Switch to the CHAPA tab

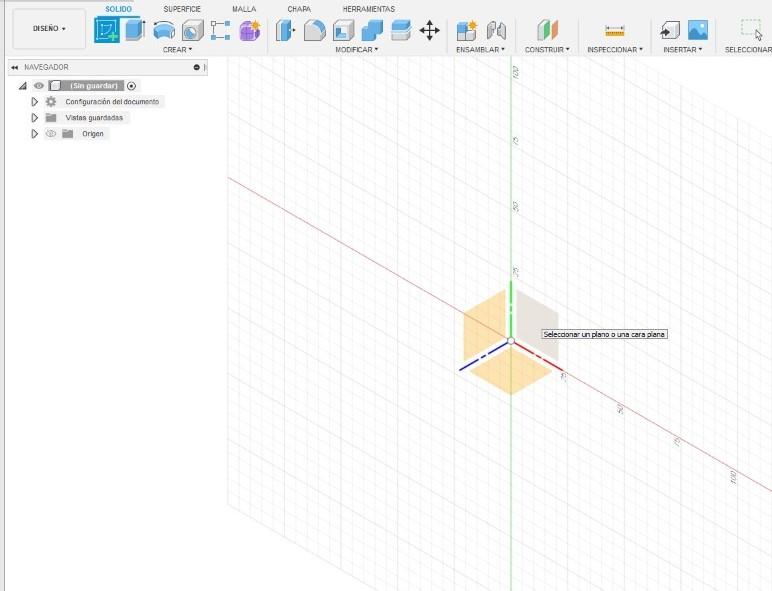coord(299,9)
